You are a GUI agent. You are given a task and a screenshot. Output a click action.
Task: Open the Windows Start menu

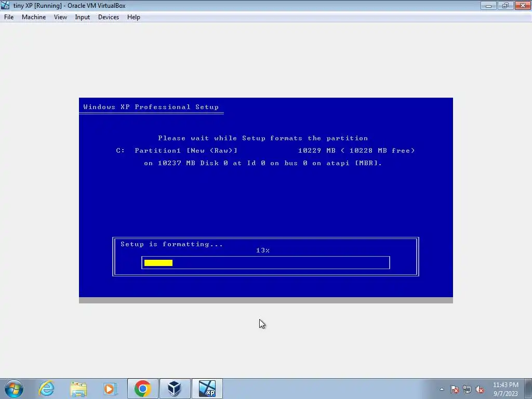pos(14,389)
